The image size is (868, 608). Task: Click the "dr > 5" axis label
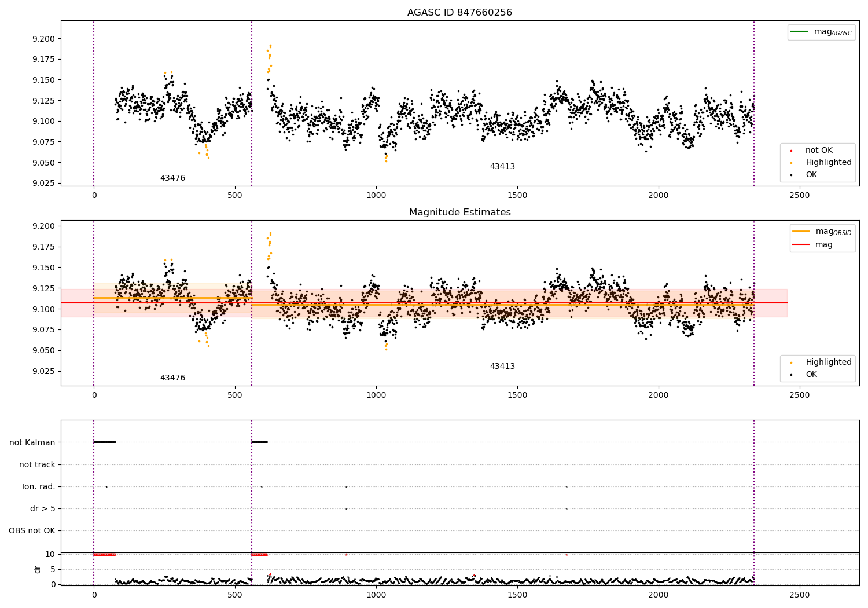click(x=43, y=509)
